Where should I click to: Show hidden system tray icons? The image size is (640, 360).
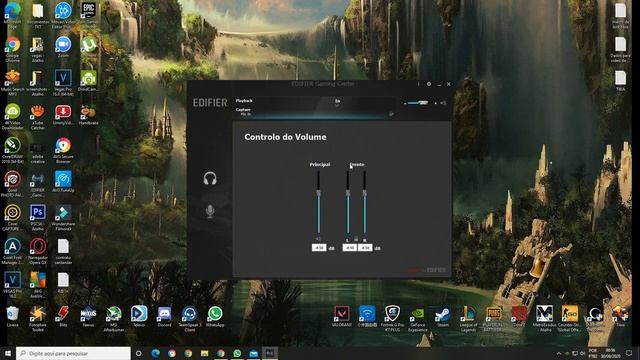pos(559,353)
